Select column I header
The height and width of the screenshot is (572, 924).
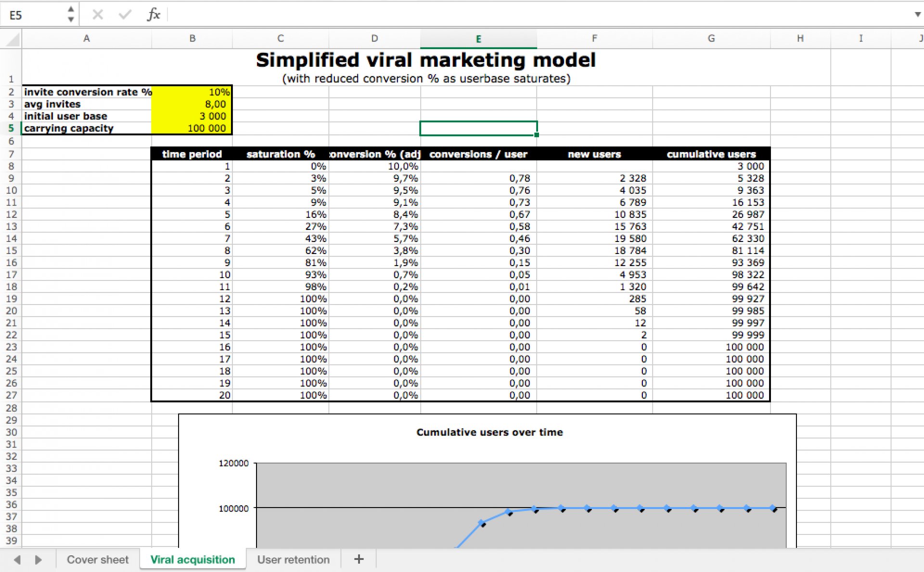click(861, 38)
